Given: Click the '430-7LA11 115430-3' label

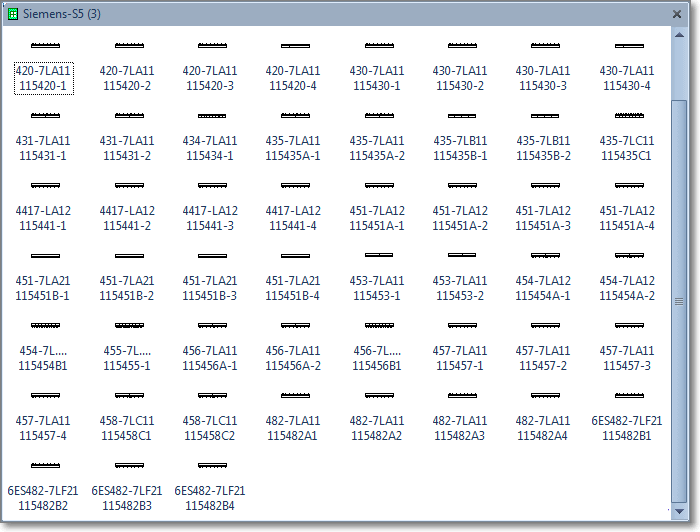Looking at the screenshot, I should pyautogui.click(x=543, y=78).
